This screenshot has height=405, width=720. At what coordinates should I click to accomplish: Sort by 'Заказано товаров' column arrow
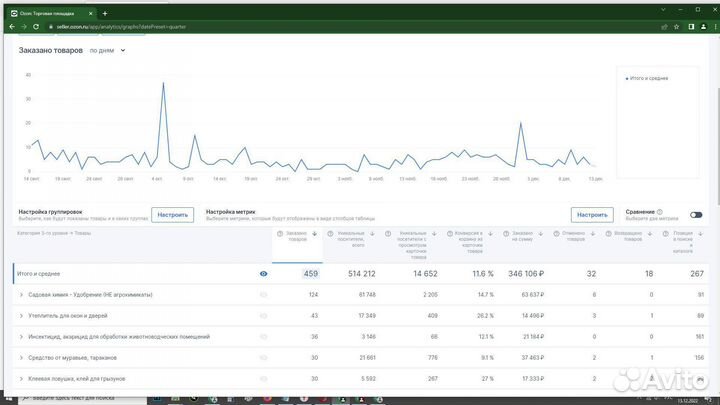point(315,233)
